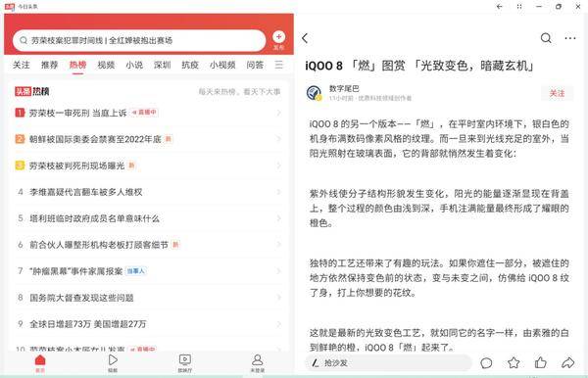Screen dimensions: 588x378
Task: Click the rank 3 badge in the hot list
Action: click(20, 165)
